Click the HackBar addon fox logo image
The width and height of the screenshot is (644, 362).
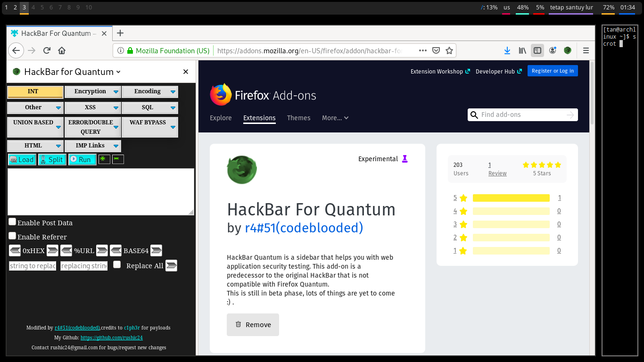click(242, 170)
